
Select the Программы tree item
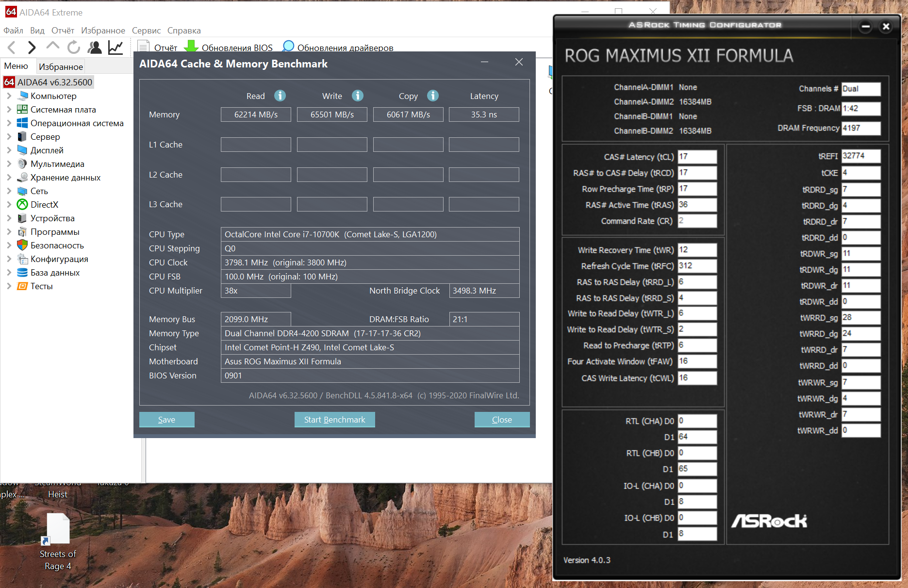[x=55, y=232]
